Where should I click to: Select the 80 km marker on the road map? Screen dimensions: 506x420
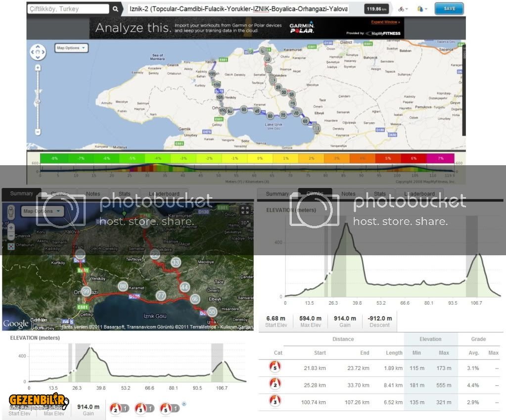[270, 116]
